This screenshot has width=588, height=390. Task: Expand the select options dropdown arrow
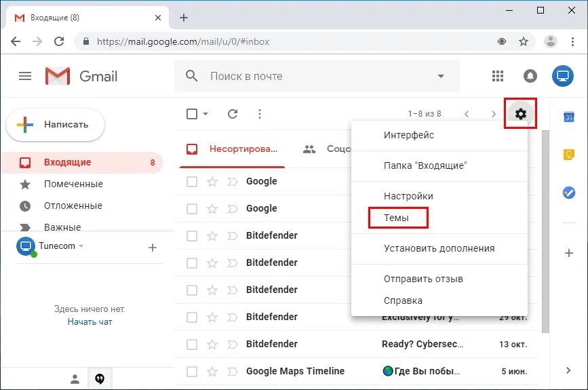click(x=205, y=114)
